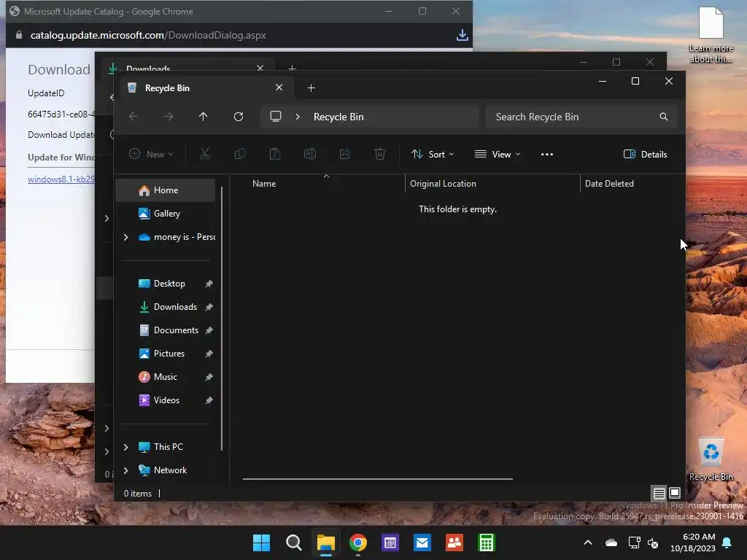Click the PC icon in address bar
747x560 pixels.
pos(275,117)
